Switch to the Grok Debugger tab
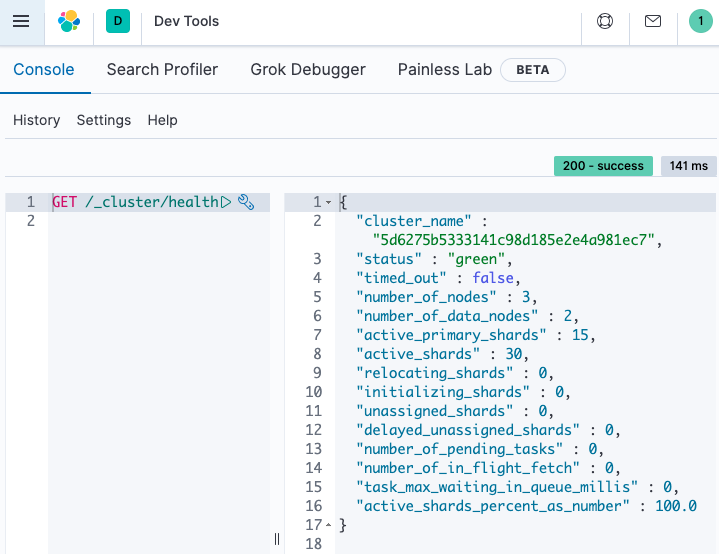The image size is (719, 554). pyautogui.click(x=308, y=70)
